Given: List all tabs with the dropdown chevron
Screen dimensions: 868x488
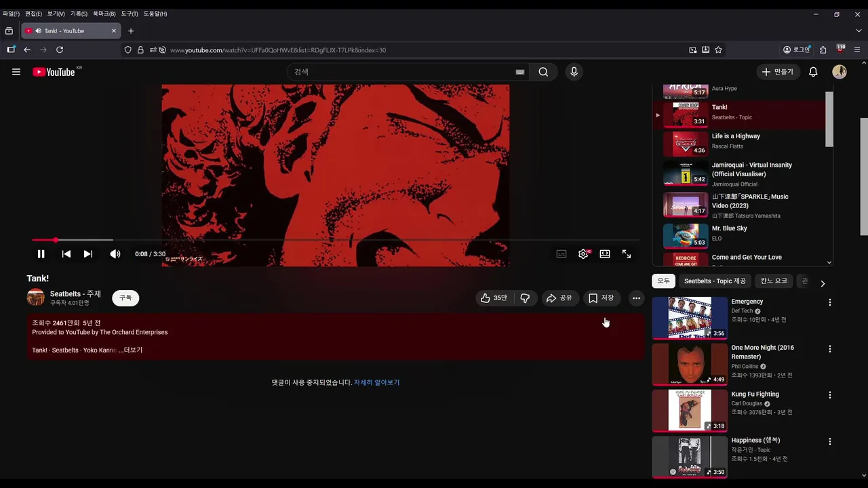Looking at the screenshot, I should pos(859,31).
